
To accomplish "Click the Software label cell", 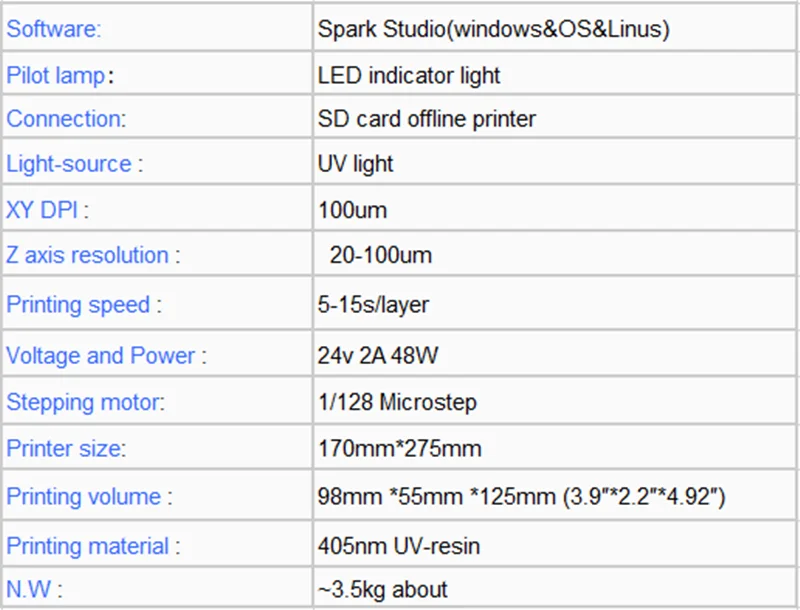I will point(157,28).
